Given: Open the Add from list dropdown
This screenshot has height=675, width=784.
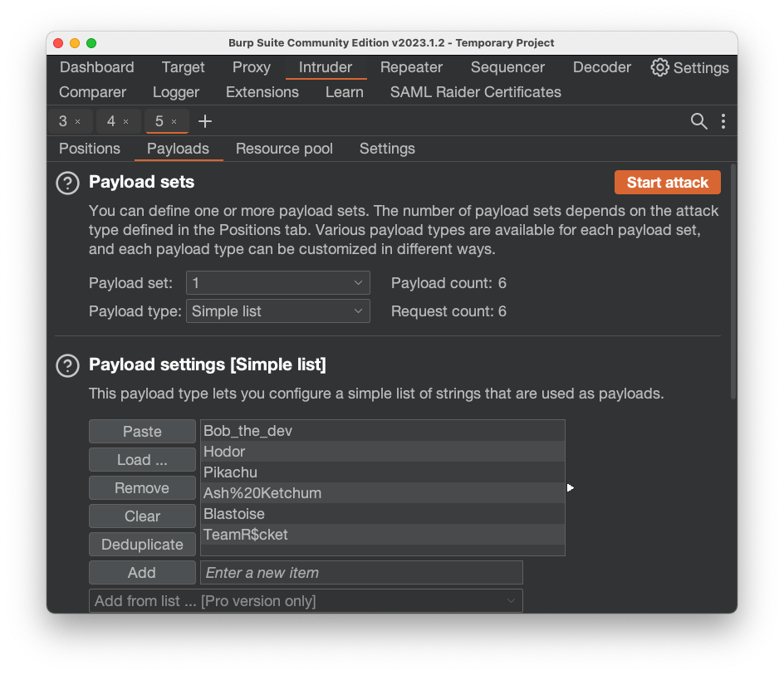Looking at the screenshot, I should click(305, 601).
